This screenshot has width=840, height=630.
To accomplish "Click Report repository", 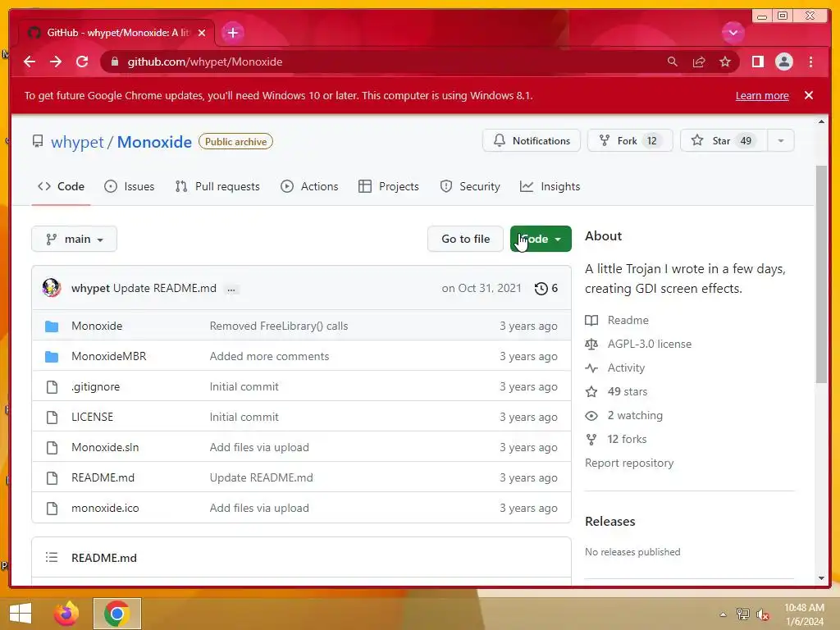I will (x=629, y=463).
